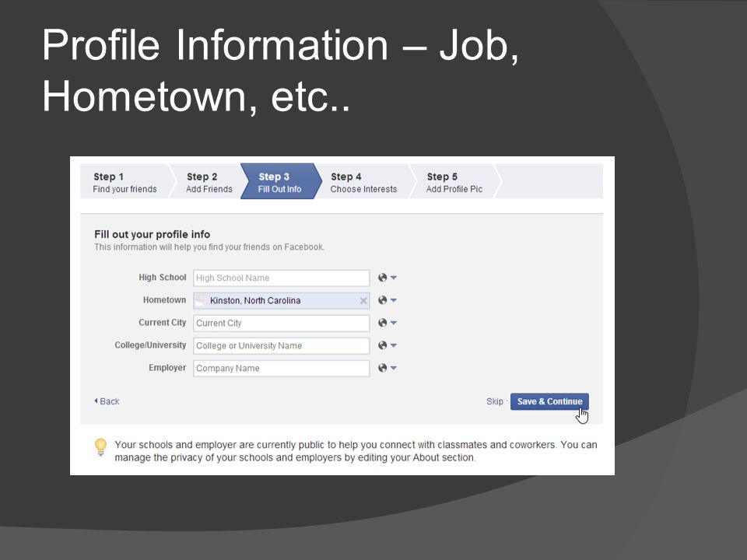
Task: Click the lightbulb tip icon
Action: point(100,447)
